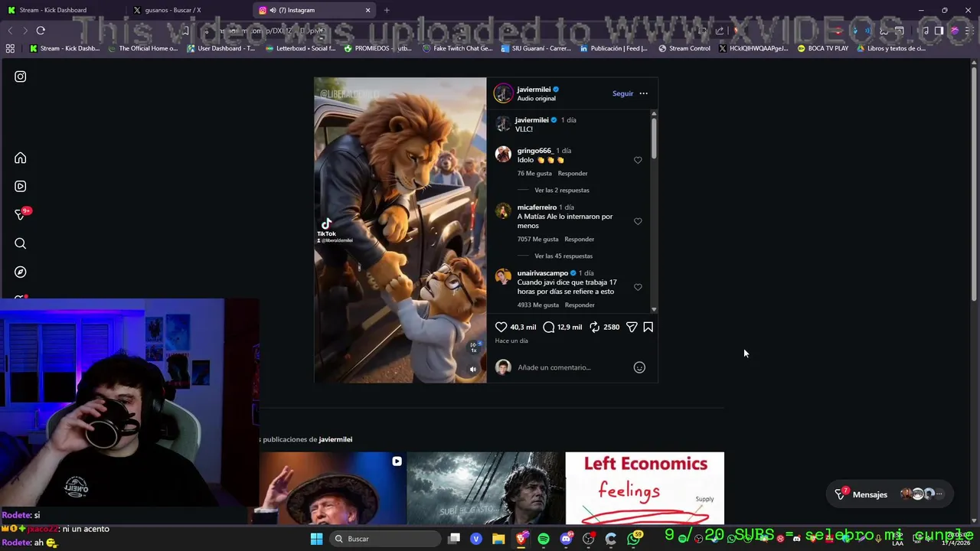Reply to unairivascampo's comment

[x=579, y=305]
